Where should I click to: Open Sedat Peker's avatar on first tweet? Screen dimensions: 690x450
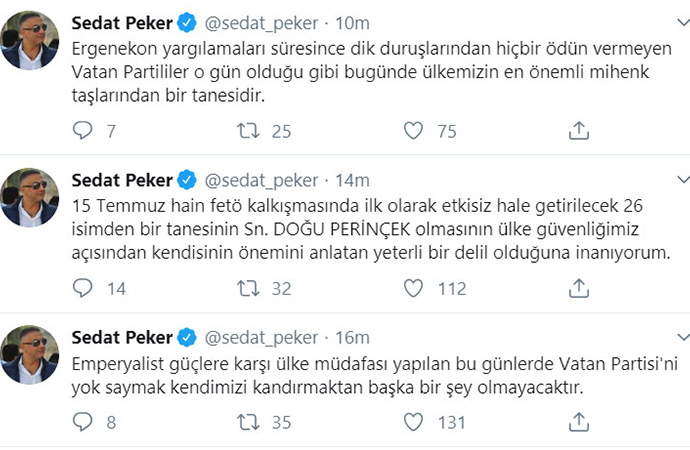(x=30, y=40)
